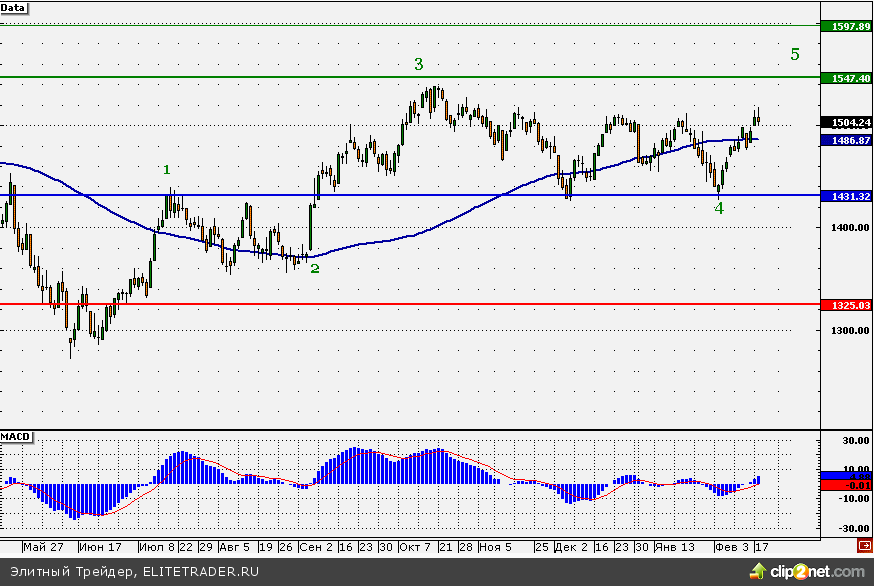874x586 pixels.
Task: Select the 1325.03 red level label
Action: click(x=845, y=304)
